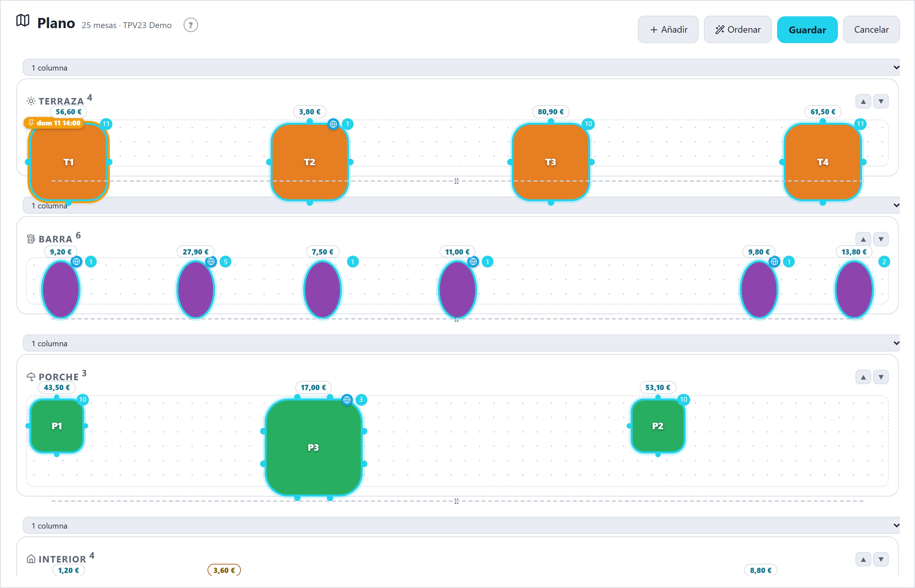The width and height of the screenshot is (915, 588).
Task: Move TERRAZA zone up
Action: [863, 102]
